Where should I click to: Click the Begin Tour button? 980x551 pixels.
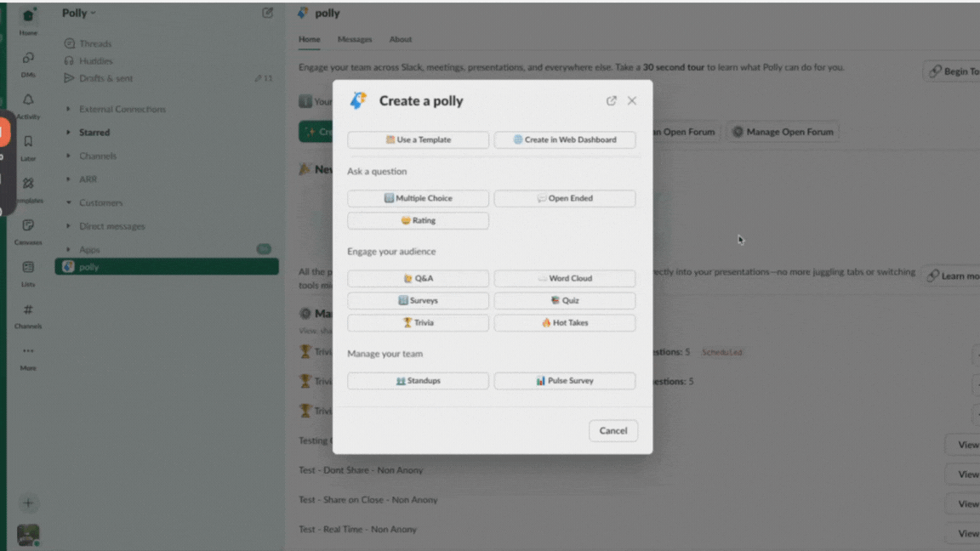point(952,71)
